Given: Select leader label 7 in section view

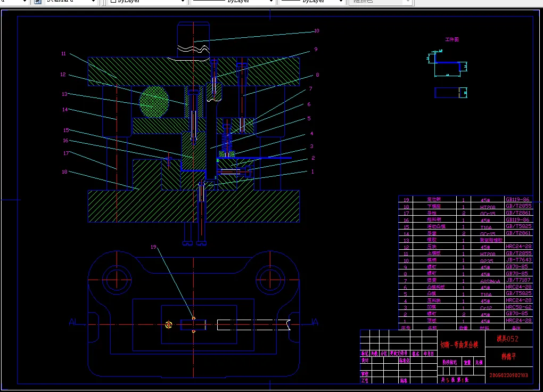Looking at the screenshot, I should coord(311,89).
